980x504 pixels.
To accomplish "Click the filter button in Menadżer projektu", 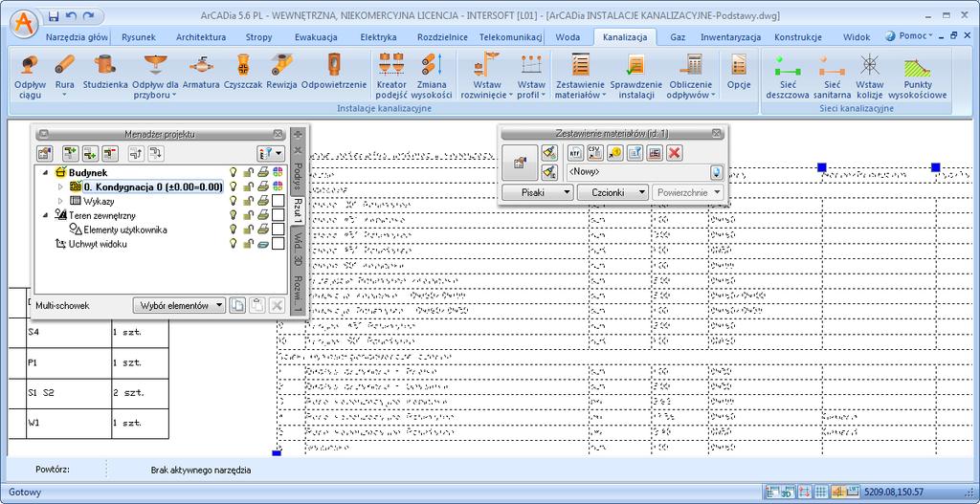I will tap(271, 152).
